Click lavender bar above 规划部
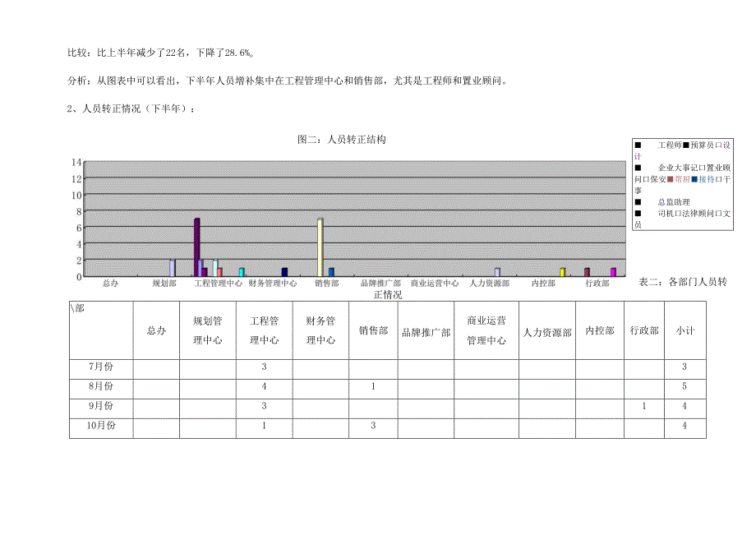The width and height of the screenshot is (756, 535). (172, 268)
